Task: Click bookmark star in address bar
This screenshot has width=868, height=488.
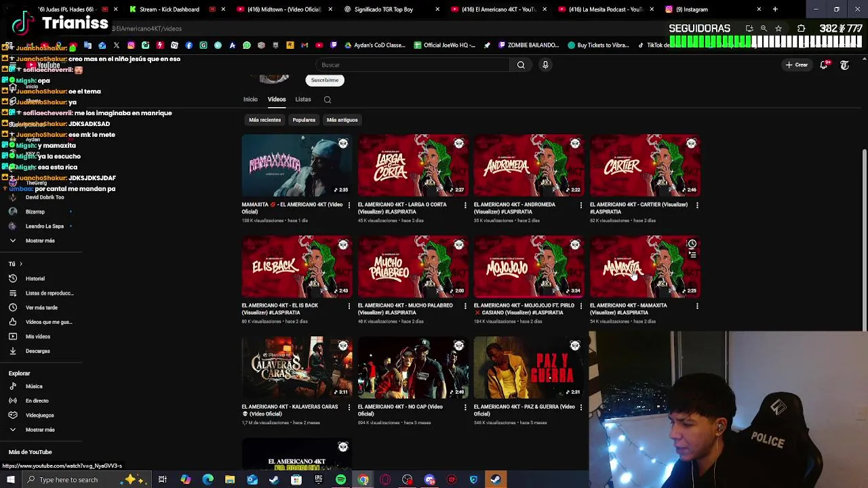Action: [778, 28]
